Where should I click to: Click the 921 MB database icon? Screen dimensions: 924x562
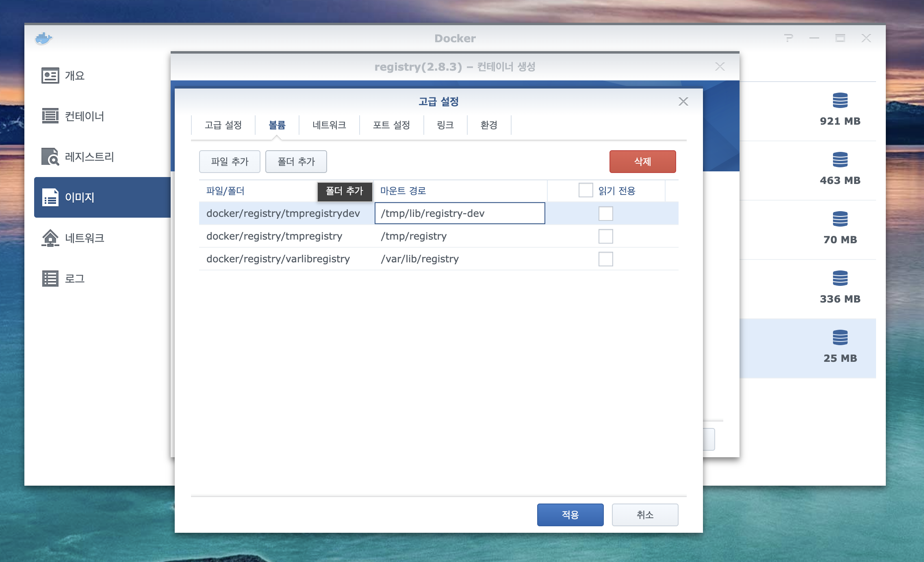(x=840, y=100)
